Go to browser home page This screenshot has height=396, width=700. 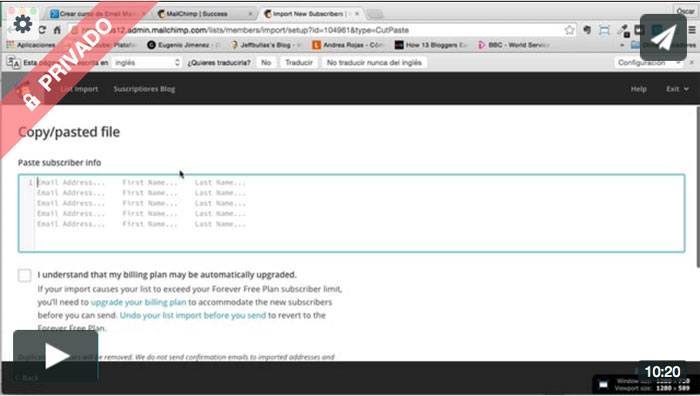(x=57, y=30)
